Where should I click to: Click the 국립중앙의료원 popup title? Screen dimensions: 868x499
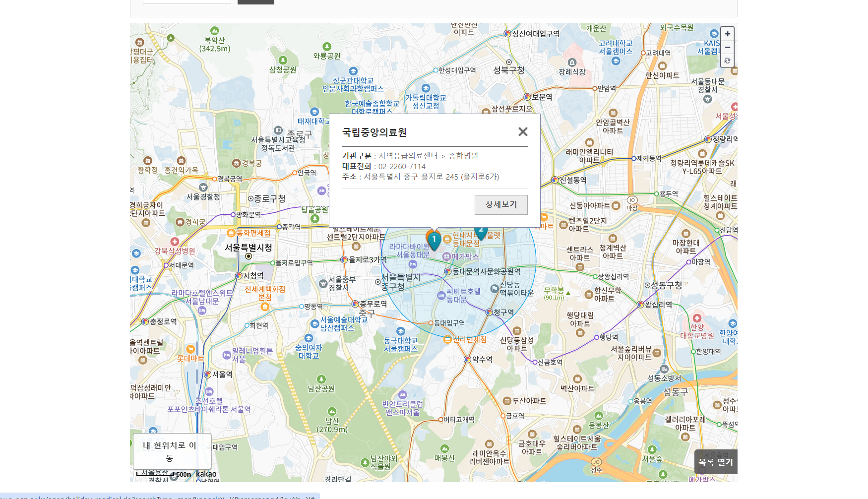374,132
